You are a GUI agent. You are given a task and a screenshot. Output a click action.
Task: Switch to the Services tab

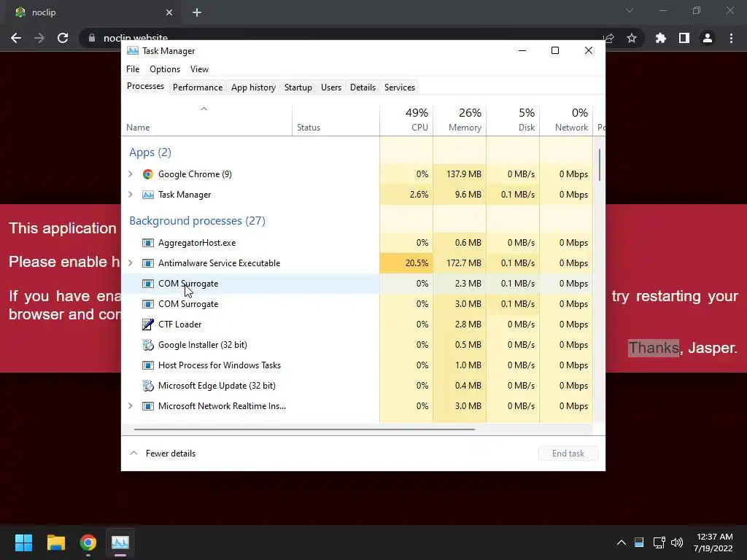(x=400, y=87)
